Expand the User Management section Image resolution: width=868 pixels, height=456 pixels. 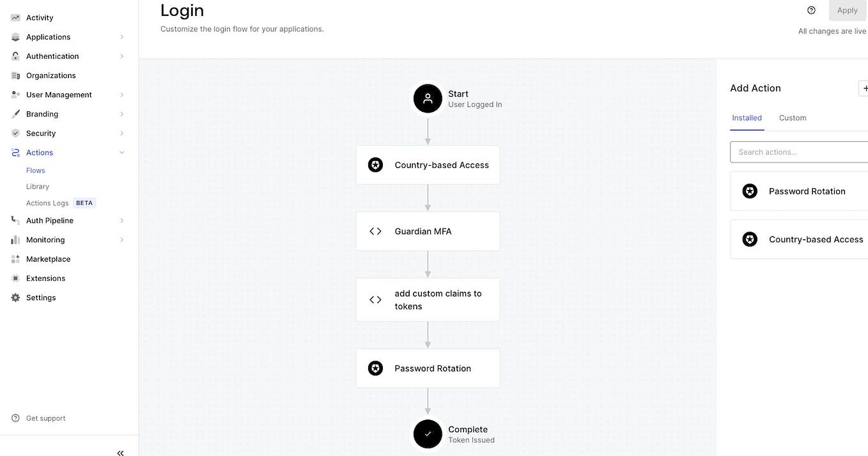coord(121,94)
